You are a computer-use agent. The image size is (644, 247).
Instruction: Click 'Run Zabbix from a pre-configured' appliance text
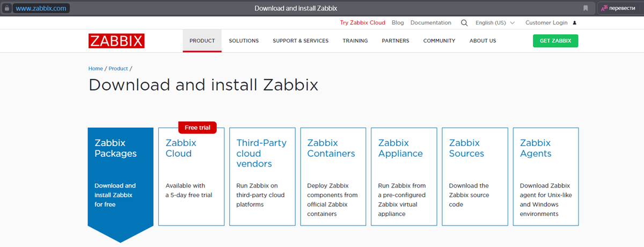pyautogui.click(x=402, y=200)
